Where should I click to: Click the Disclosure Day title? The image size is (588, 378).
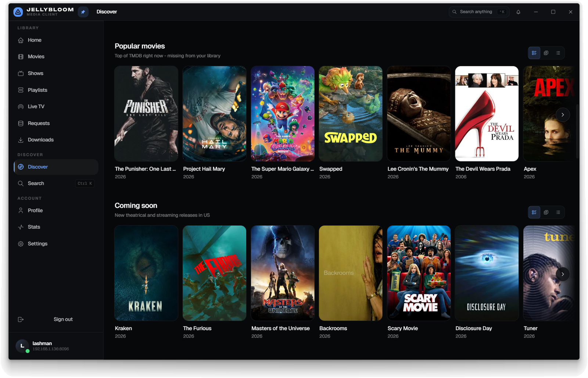tap(474, 328)
